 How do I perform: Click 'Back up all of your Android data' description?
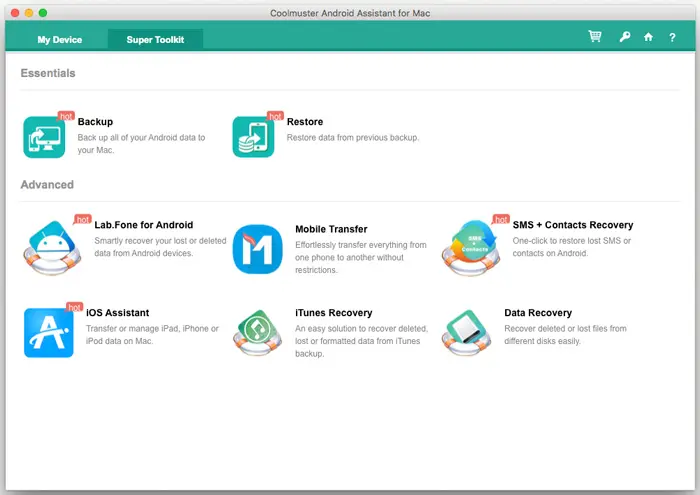tap(142, 144)
